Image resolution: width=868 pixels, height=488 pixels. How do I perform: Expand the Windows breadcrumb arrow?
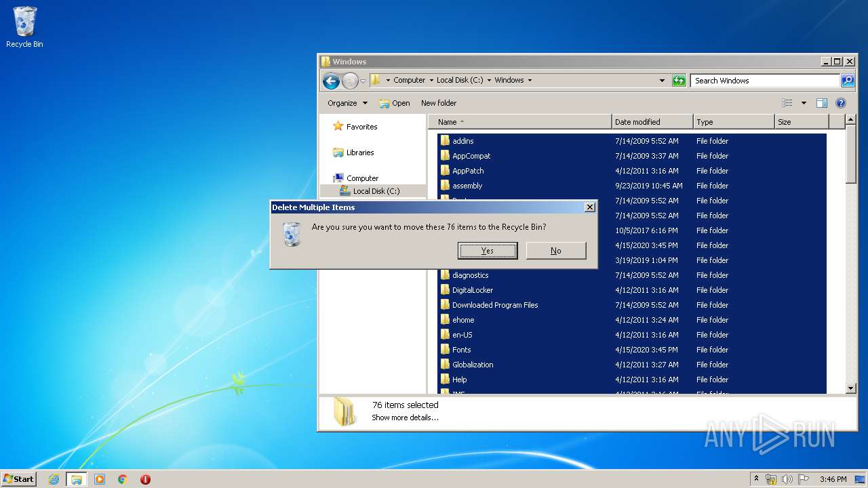(x=530, y=80)
